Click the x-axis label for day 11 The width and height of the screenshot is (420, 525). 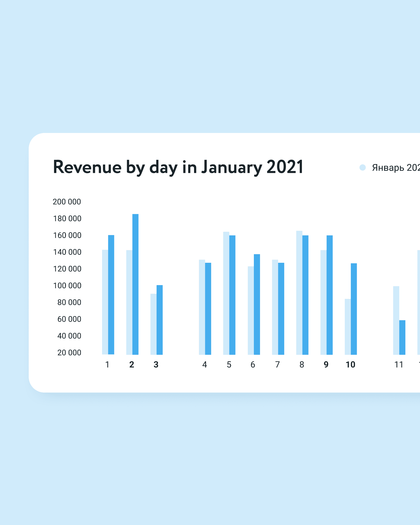[399, 364]
